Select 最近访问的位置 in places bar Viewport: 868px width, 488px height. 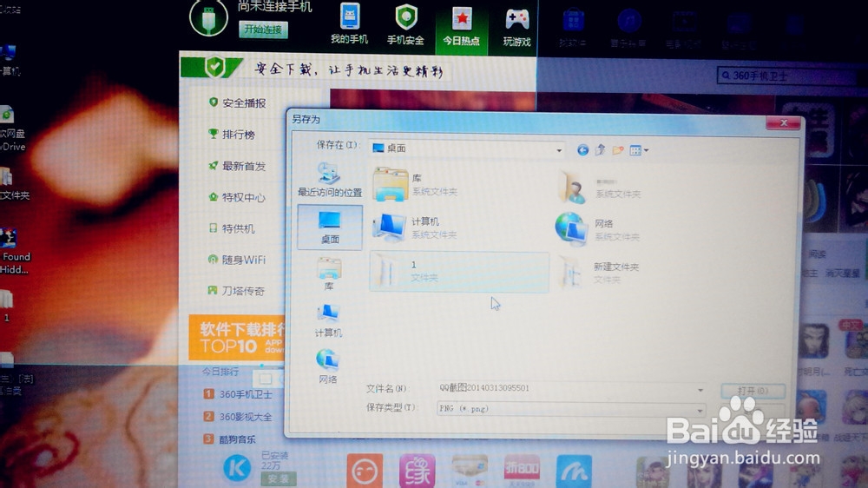click(x=329, y=180)
